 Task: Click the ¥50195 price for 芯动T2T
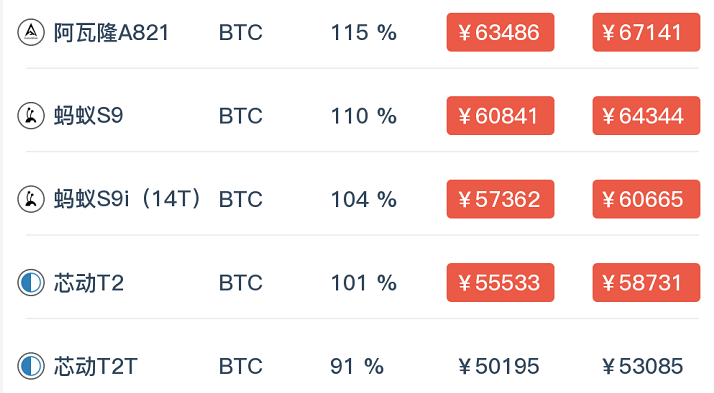pyautogui.click(x=499, y=366)
